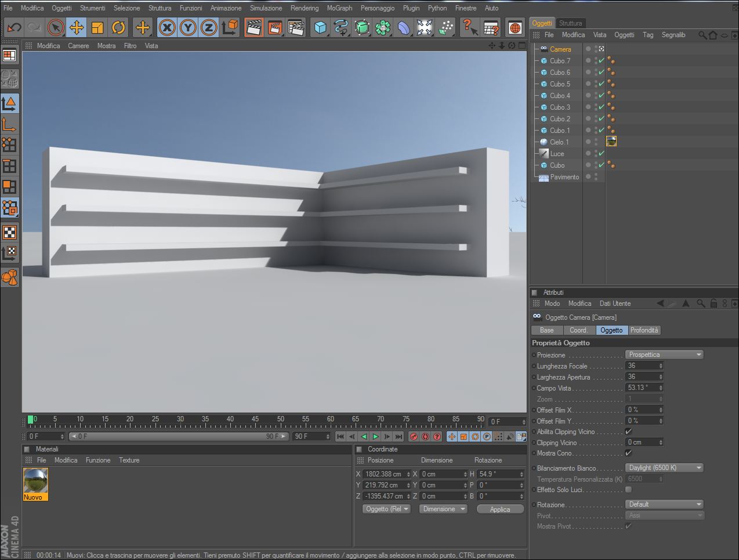Toggle Mostra Cono checkbox
739x560 pixels.
coord(628,453)
